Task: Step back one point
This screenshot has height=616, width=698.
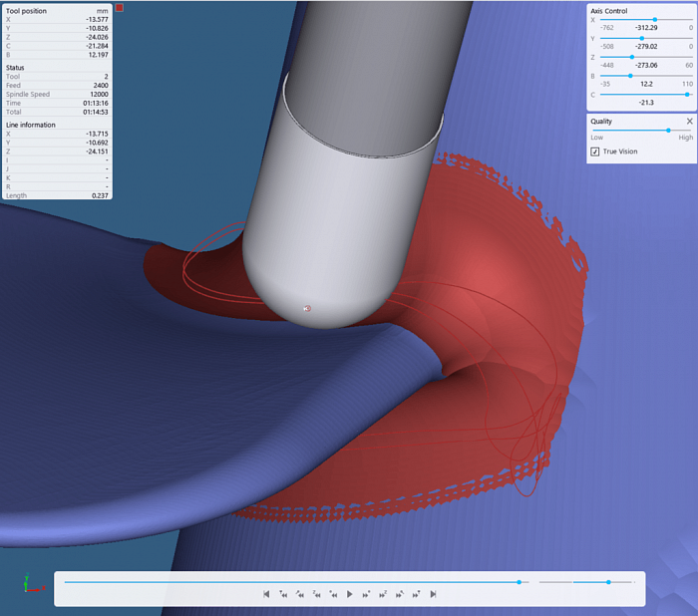Action: (333, 594)
